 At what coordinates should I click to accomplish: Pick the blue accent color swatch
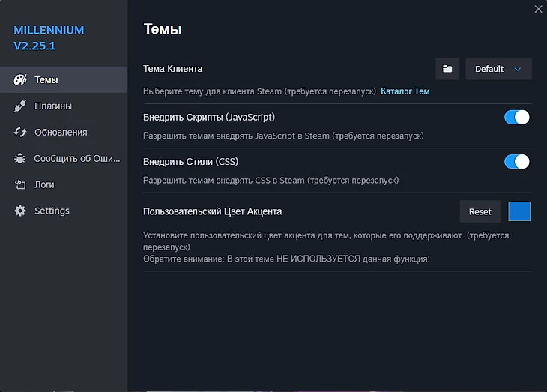(x=519, y=211)
